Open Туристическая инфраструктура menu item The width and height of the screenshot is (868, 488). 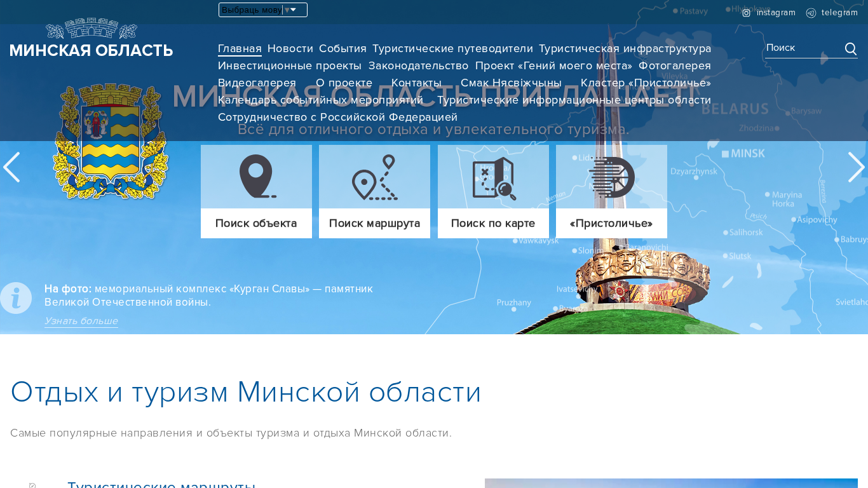click(x=625, y=49)
